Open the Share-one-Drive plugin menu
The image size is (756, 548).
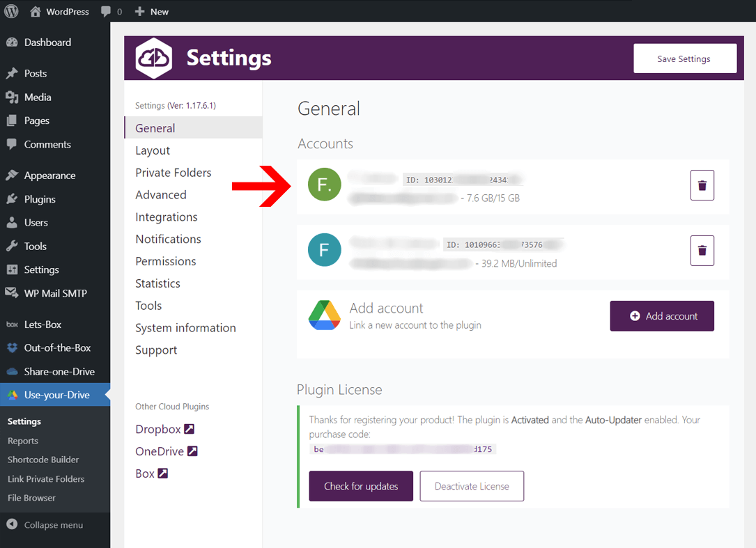click(x=55, y=372)
